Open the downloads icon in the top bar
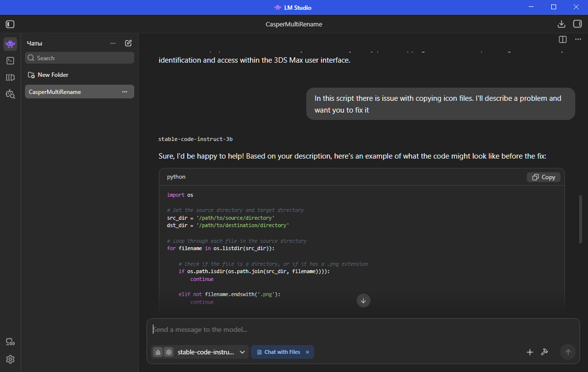The image size is (588, 372). click(562, 24)
